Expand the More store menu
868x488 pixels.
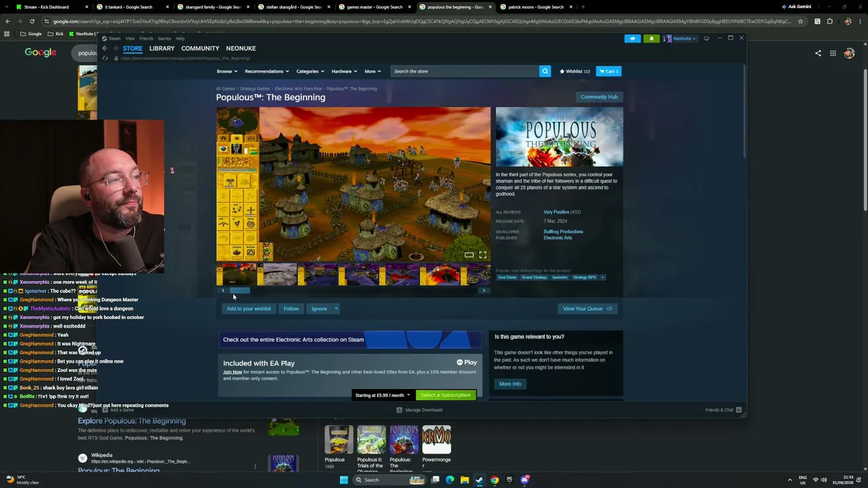coord(372,71)
